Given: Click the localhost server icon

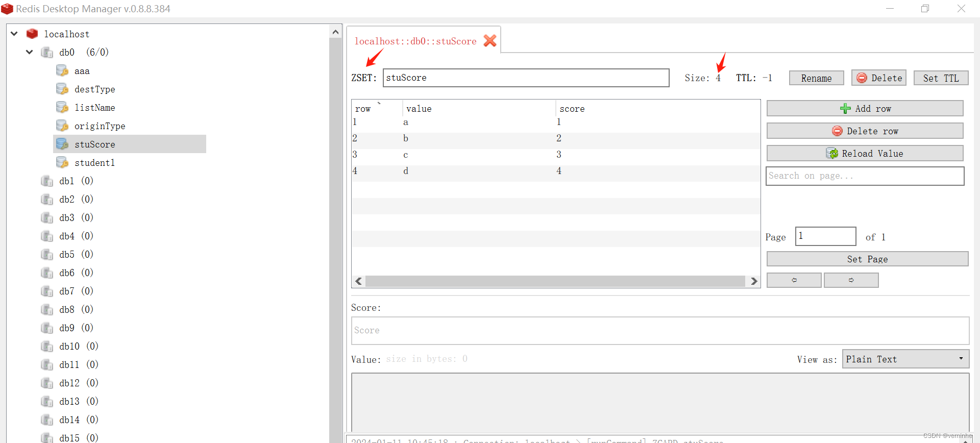Looking at the screenshot, I should point(32,34).
